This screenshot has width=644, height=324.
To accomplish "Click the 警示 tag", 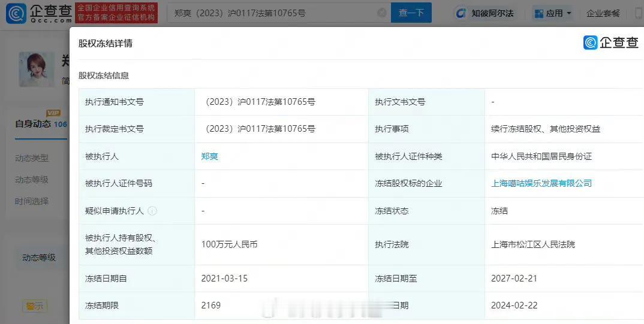I will 35,306.
